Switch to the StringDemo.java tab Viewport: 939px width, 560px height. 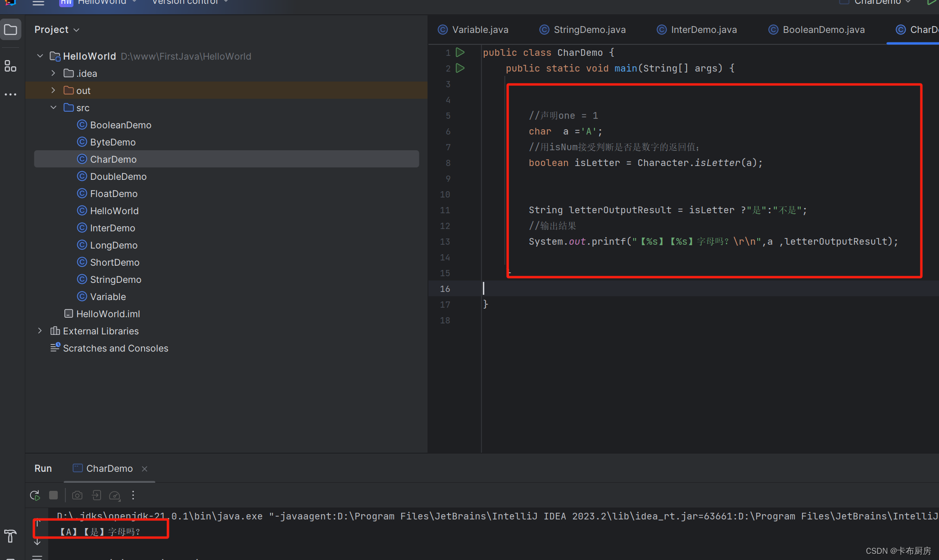(x=589, y=29)
